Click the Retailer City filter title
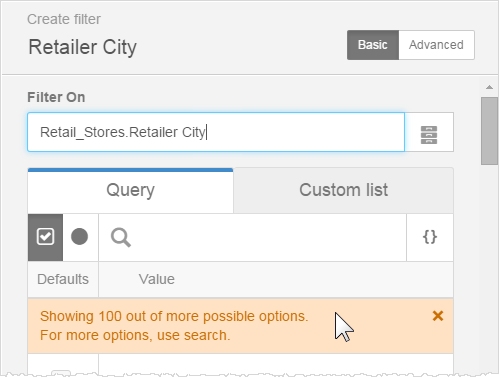Image resolution: width=499 pixels, height=377 pixels. pos(83,47)
